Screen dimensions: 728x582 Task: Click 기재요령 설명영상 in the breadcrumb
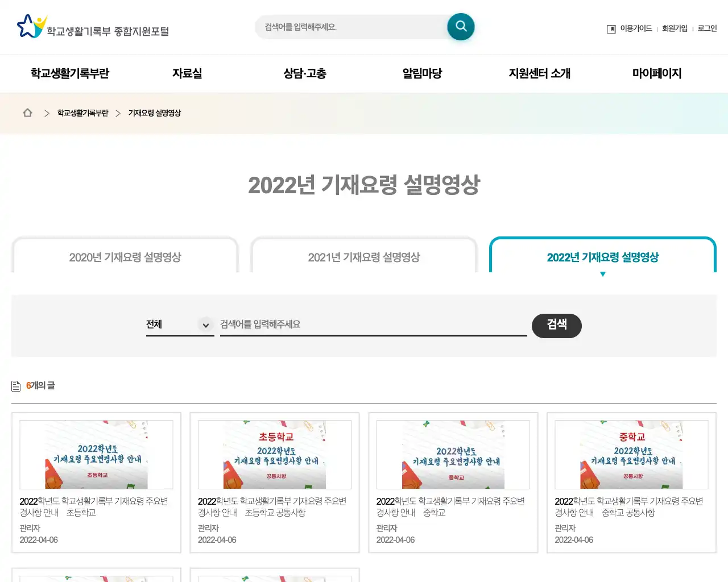point(154,113)
